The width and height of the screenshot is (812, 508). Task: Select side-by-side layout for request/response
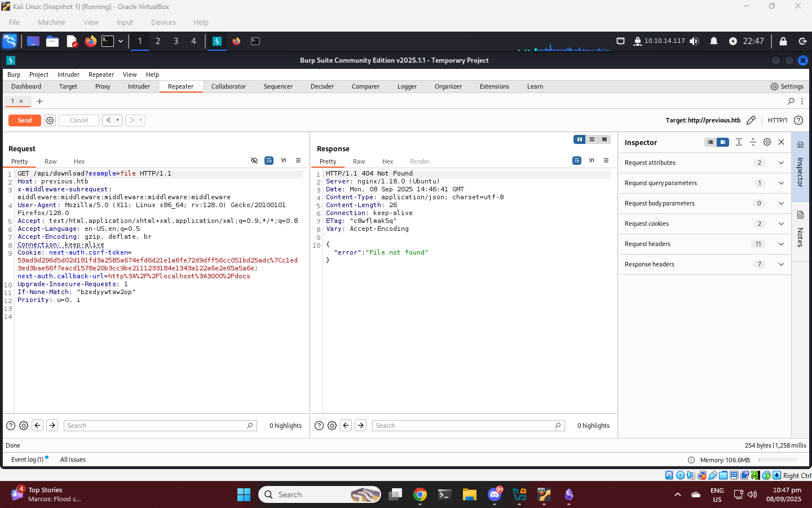(579, 139)
